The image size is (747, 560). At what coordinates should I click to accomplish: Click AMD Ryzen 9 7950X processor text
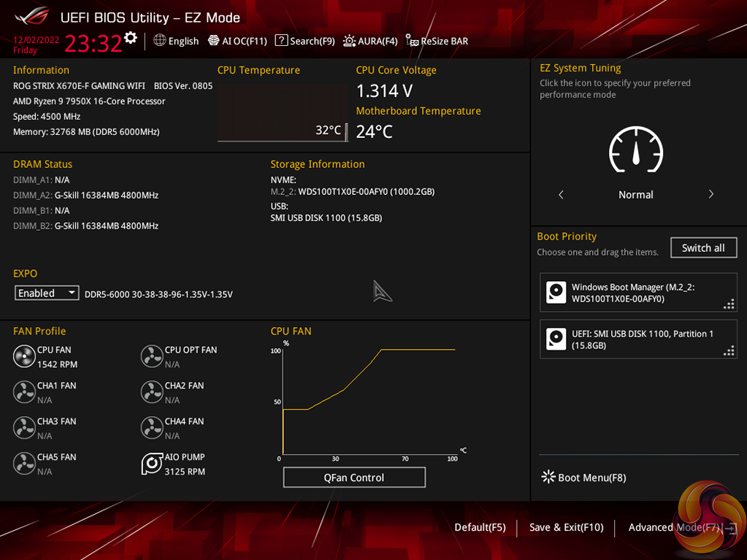coord(89,101)
